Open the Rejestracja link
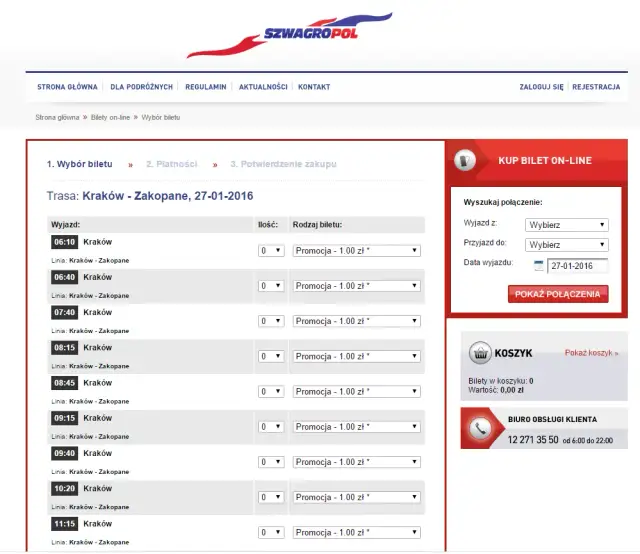The height and width of the screenshot is (554, 640). [x=596, y=87]
